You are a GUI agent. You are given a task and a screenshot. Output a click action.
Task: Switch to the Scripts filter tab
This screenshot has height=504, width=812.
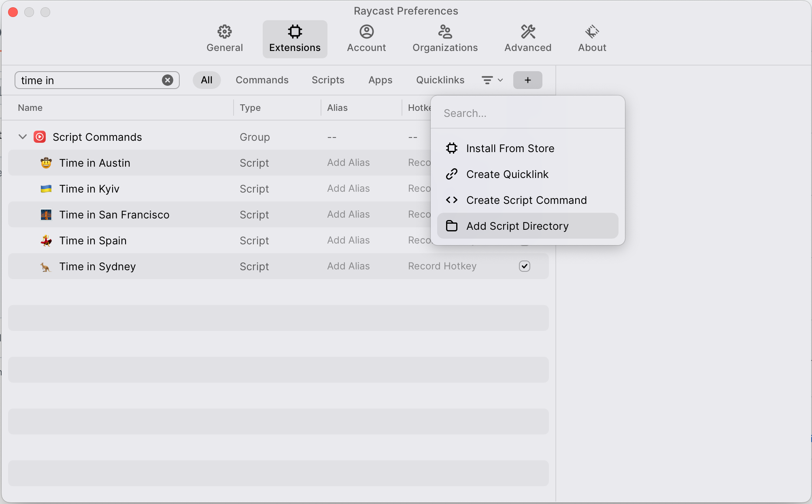click(328, 80)
